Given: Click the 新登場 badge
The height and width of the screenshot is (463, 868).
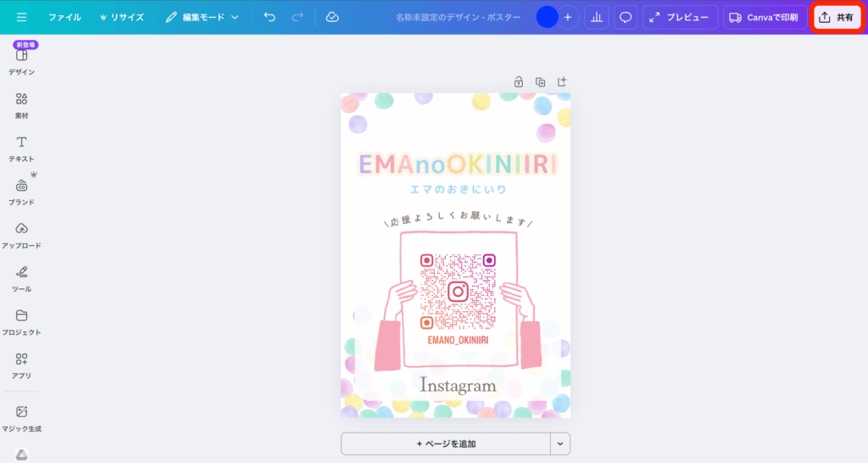Looking at the screenshot, I should (25, 45).
